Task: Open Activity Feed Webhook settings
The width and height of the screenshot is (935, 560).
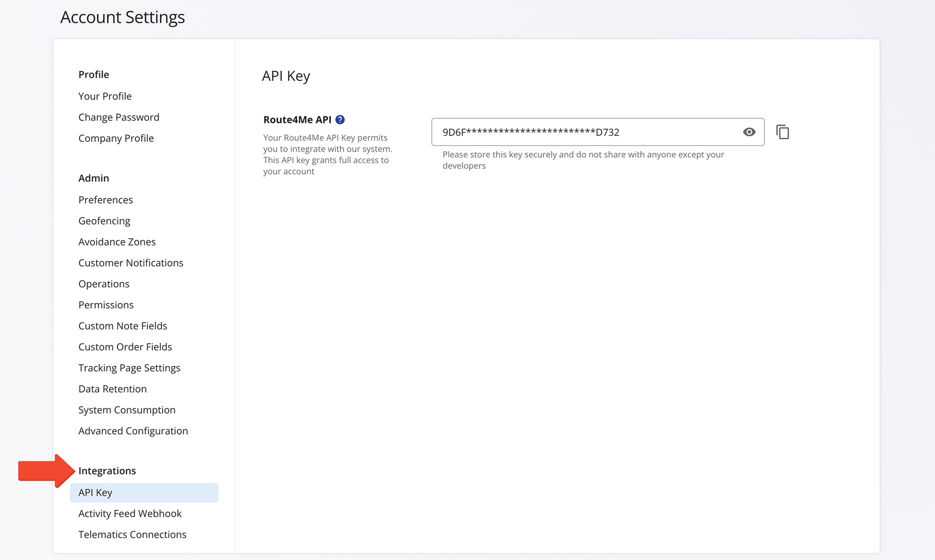Action: pyautogui.click(x=130, y=514)
